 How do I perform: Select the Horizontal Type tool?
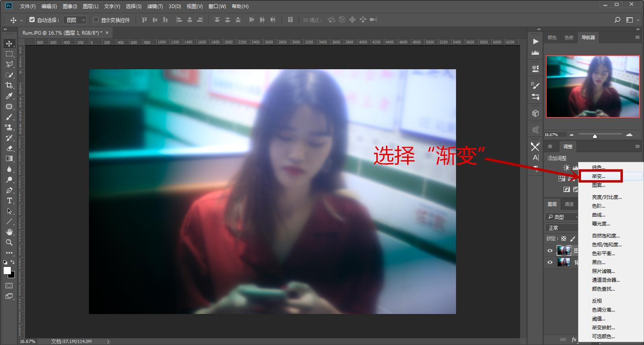coord(9,200)
